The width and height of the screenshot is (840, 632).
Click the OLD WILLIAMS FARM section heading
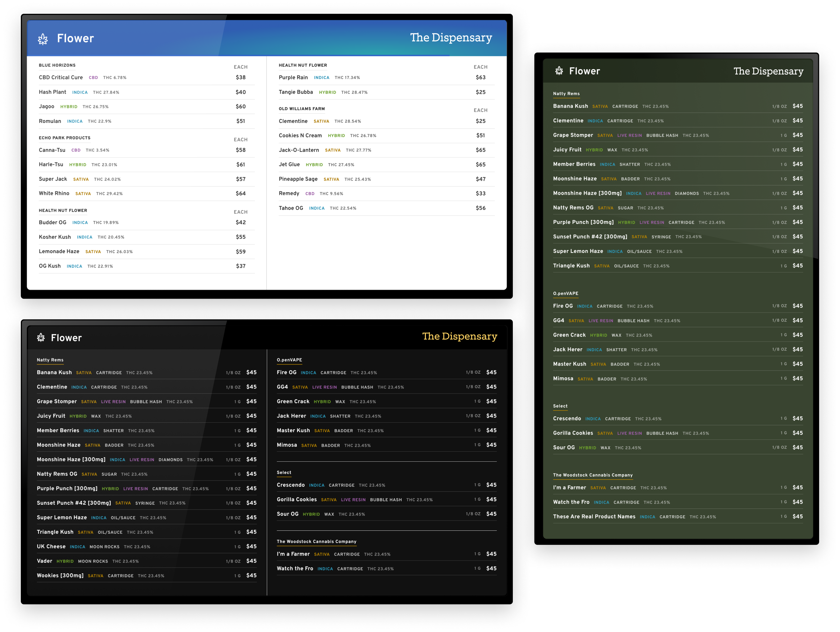pos(301,109)
